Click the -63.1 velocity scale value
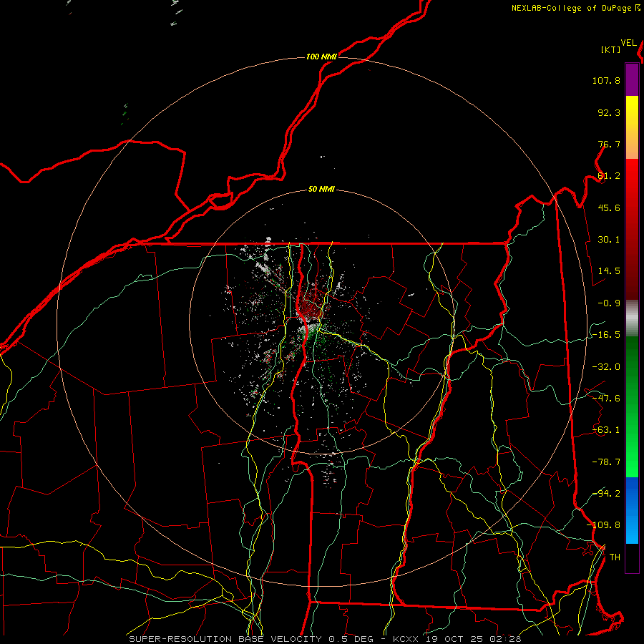Image resolution: width=644 pixels, height=644 pixels. [606, 430]
